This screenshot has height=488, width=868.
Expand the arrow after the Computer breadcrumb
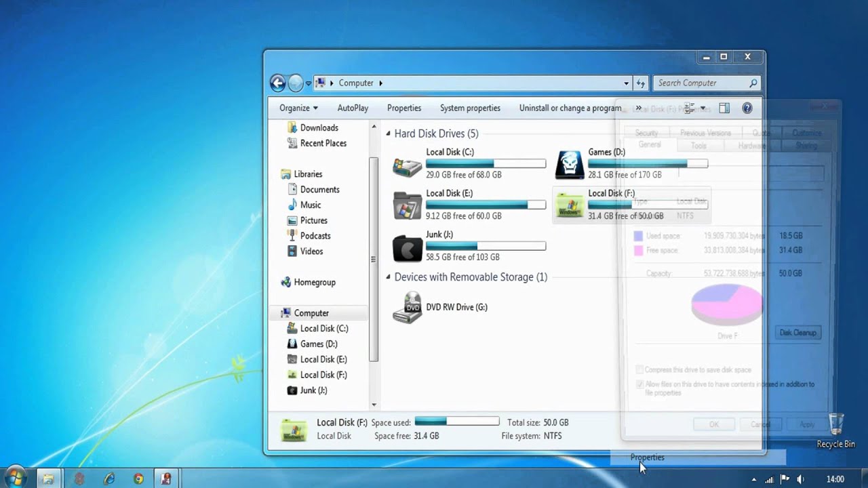(x=380, y=83)
